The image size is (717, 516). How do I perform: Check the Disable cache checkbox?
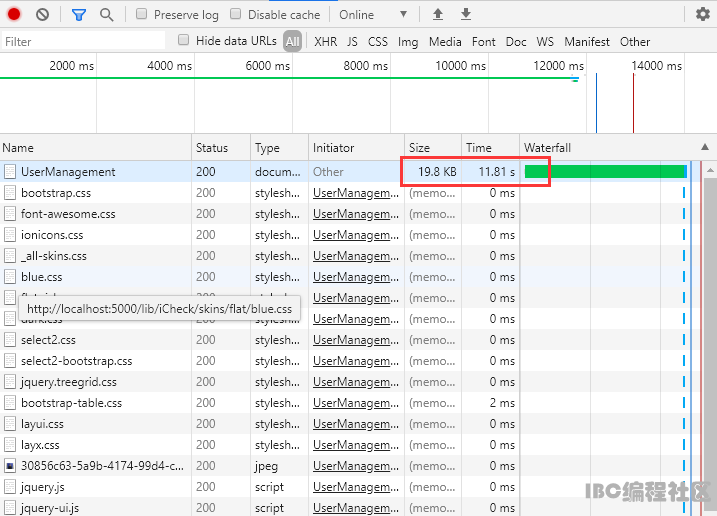[236, 15]
